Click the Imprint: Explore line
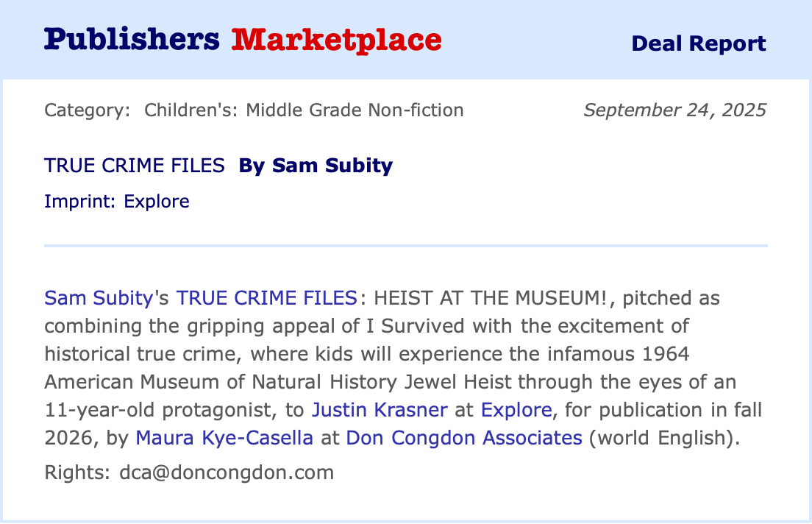 (117, 201)
